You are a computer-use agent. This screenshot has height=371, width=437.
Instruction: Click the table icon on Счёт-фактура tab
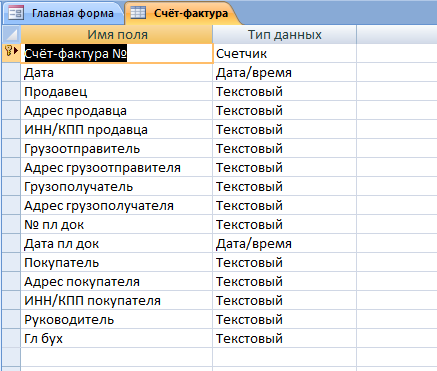[x=138, y=13]
